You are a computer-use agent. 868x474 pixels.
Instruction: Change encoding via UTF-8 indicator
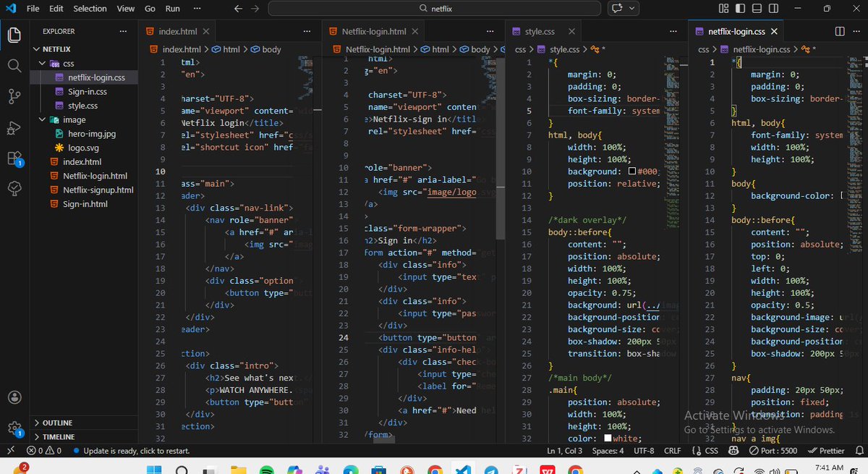(x=644, y=450)
